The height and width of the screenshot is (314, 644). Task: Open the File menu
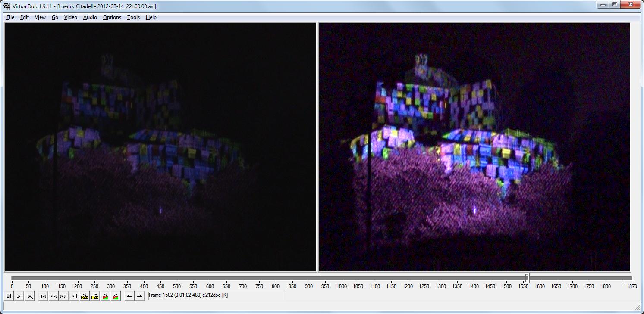click(10, 17)
